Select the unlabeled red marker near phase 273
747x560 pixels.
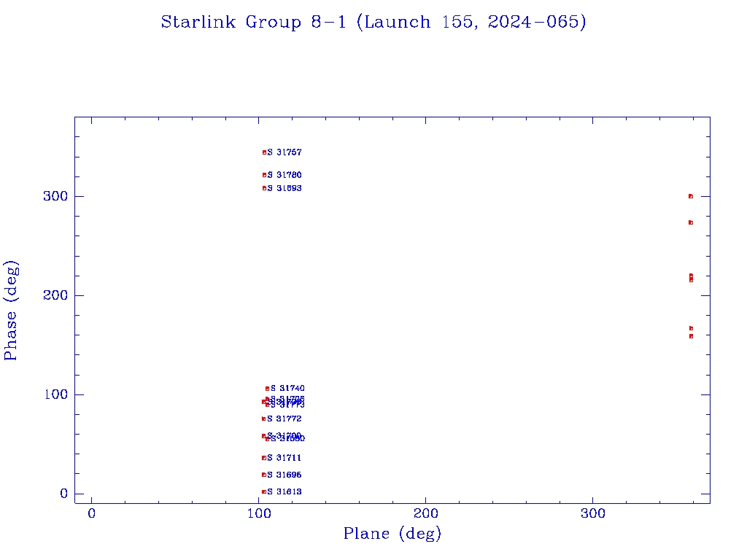click(691, 222)
